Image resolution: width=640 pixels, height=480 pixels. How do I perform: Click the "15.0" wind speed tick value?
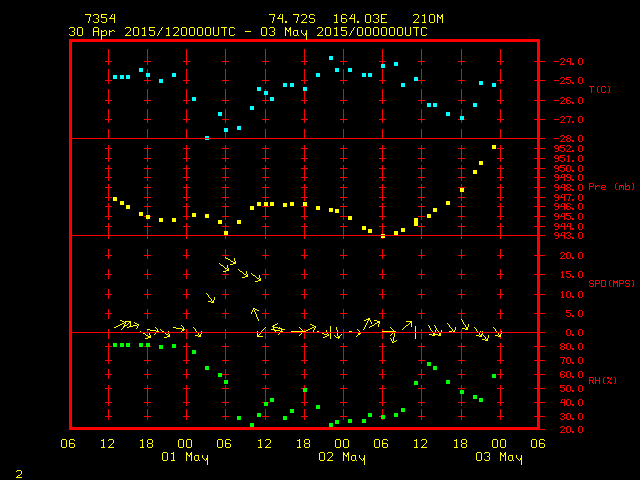(571, 275)
